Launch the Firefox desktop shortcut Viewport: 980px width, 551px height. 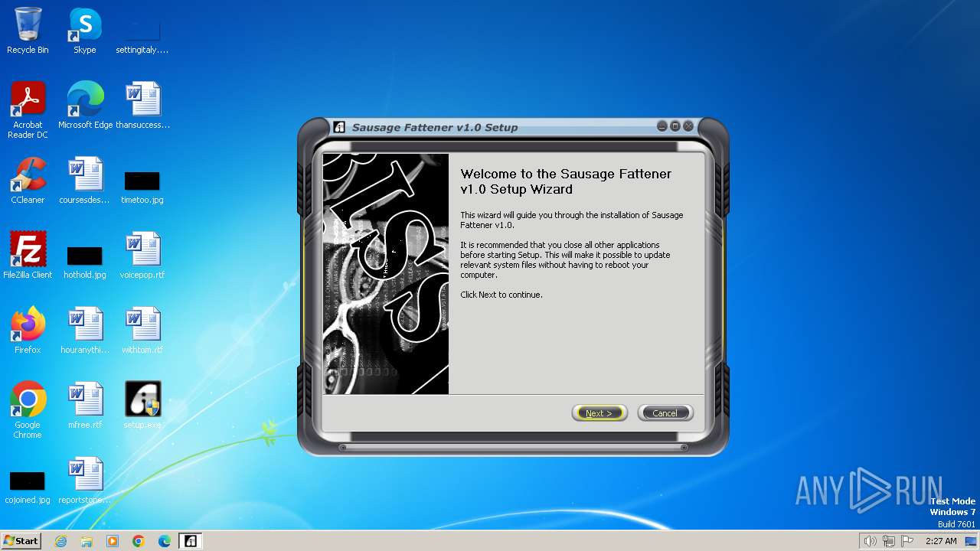pos(28,331)
